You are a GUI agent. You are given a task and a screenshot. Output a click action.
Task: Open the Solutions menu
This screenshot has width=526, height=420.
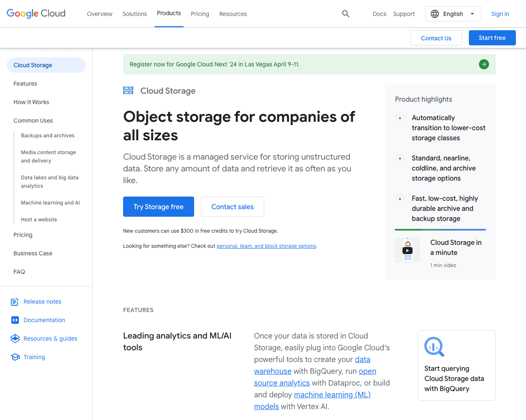[134, 14]
